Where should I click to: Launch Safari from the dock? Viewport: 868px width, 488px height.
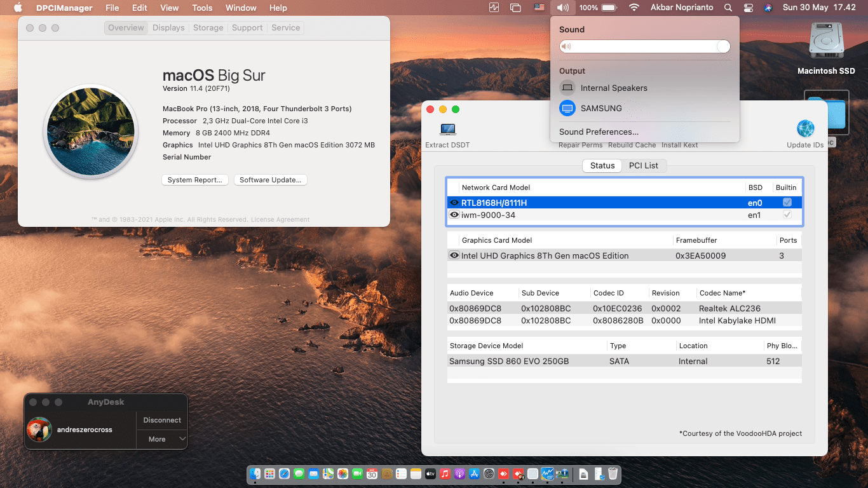coord(284,474)
